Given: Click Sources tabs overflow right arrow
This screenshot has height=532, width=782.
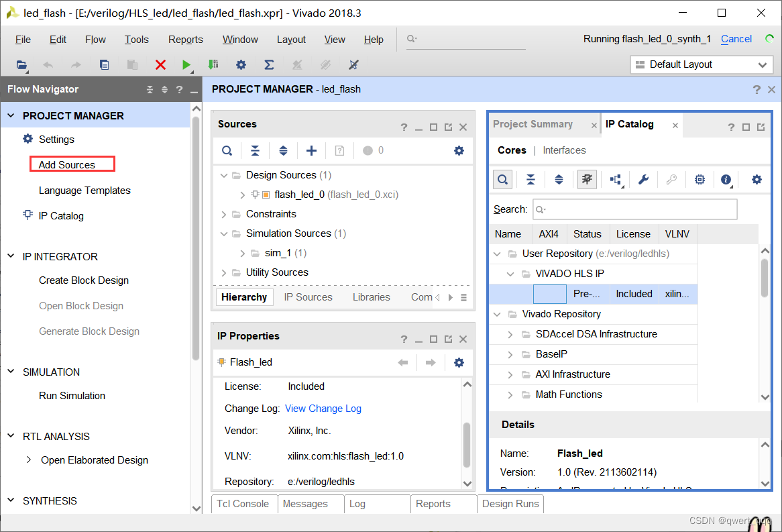Looking at the screenshot, I should coord(450,297).
